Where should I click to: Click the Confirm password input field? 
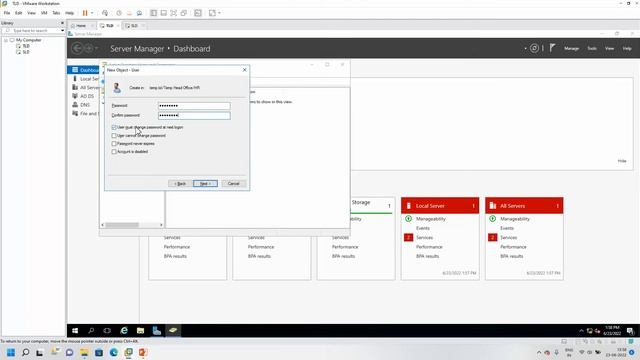click(x=194, y=116)
